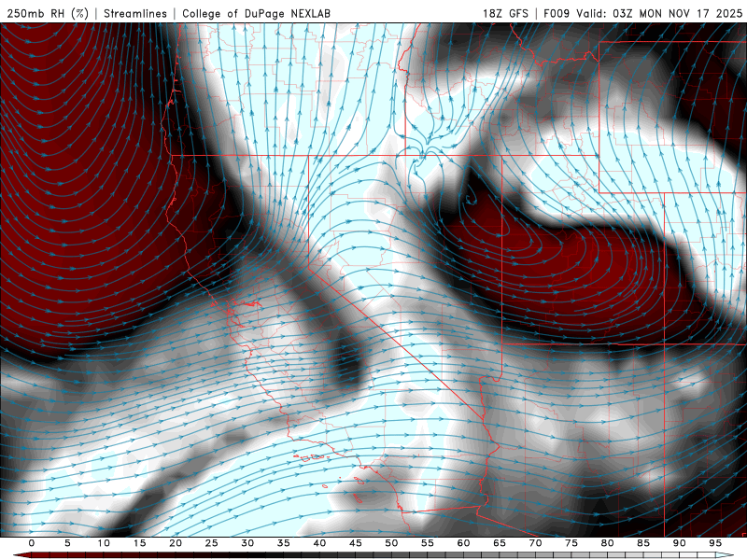The image size is (747, 560).
Task: Click the 'F009' forecast hour label
Action: click(557, 13)
